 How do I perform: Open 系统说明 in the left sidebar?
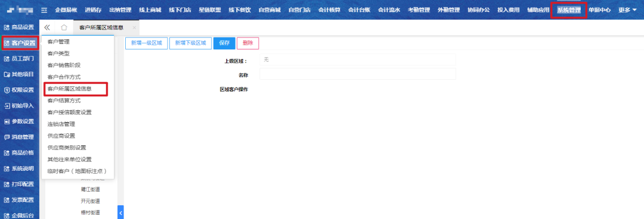tap(19, 168)
